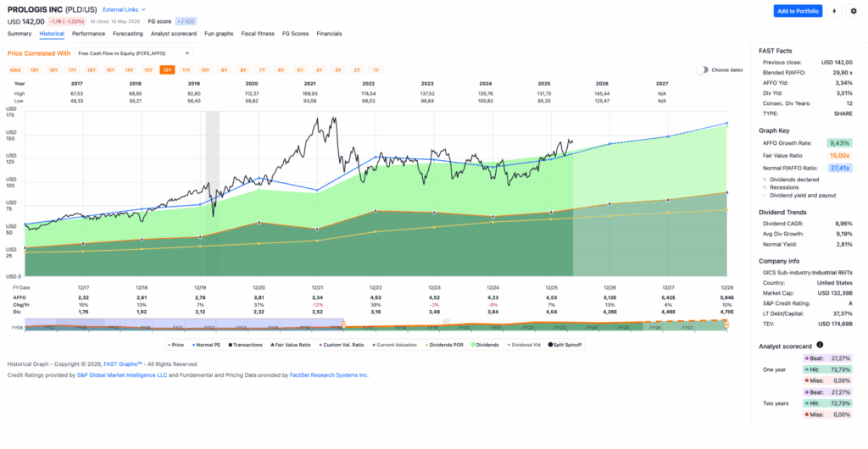Enable Dividend-Yld legend item
This screenshot has width=868, height=449.
(x=526, y=345)
